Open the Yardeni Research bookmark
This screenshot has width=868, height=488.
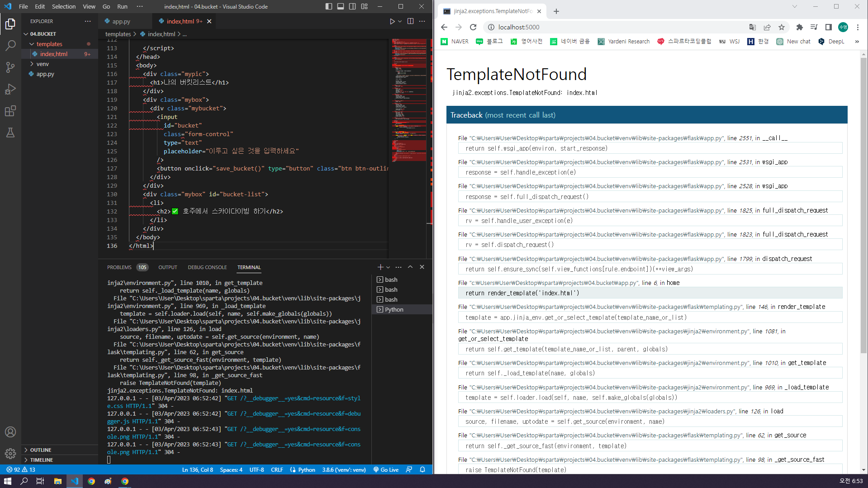pos(623,42)
